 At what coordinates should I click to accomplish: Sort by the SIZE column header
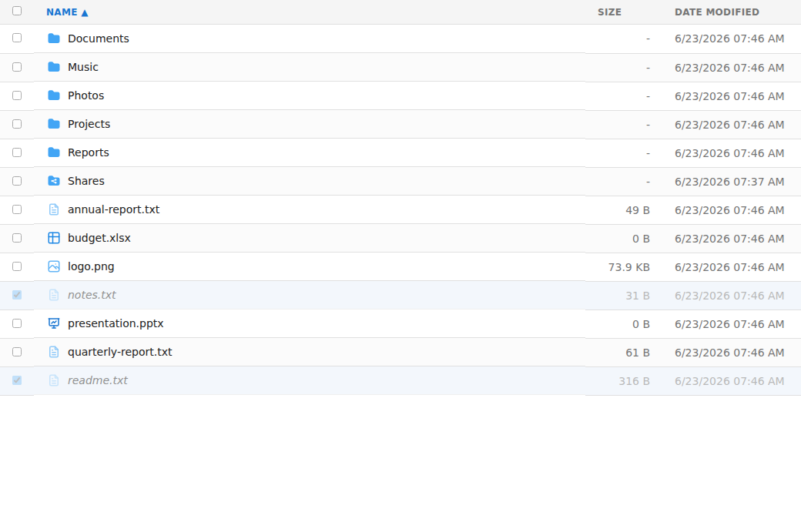(x=609, y=12)
